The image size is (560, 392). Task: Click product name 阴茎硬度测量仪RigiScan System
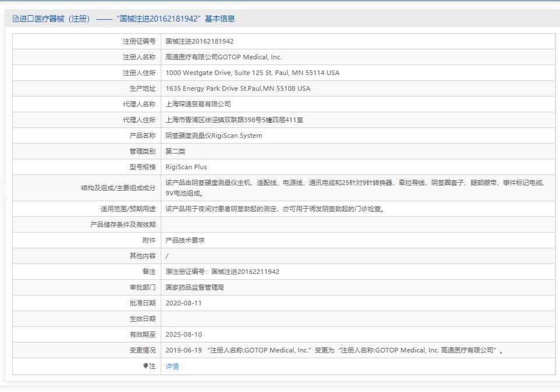[x=214, y=136]
